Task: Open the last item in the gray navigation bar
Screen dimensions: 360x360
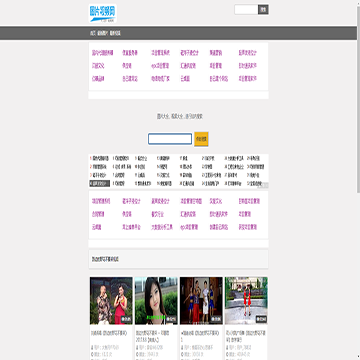Action: 115,33
